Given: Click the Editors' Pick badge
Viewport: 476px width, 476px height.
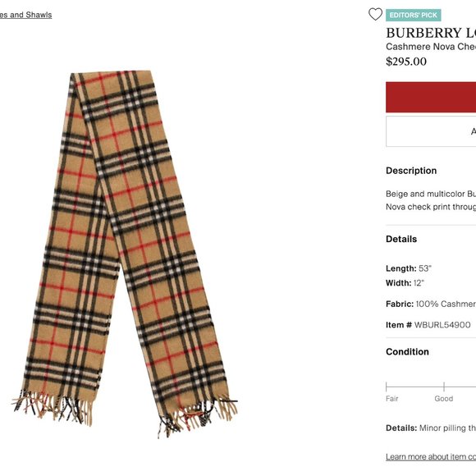Looking at the screenshot, I should tap(413, 15).
